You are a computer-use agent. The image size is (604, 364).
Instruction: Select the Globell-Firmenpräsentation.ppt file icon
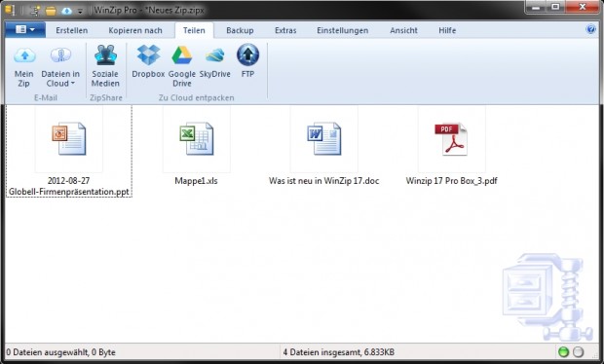(x=69, y=138)
